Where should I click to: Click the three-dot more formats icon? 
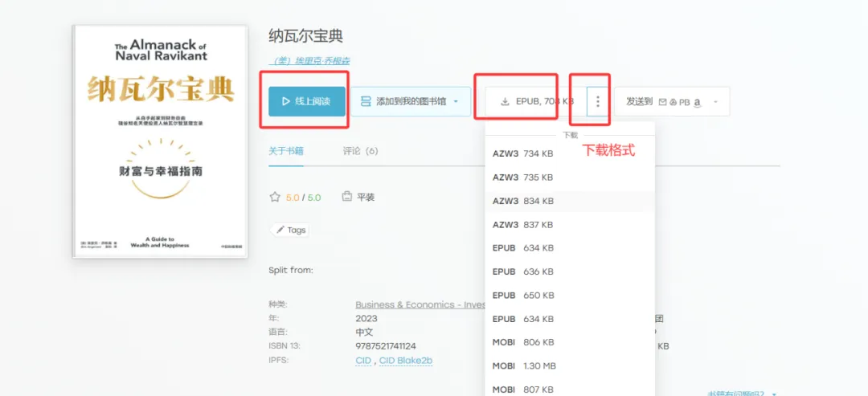pyautogui.click(x=598, y=101)
